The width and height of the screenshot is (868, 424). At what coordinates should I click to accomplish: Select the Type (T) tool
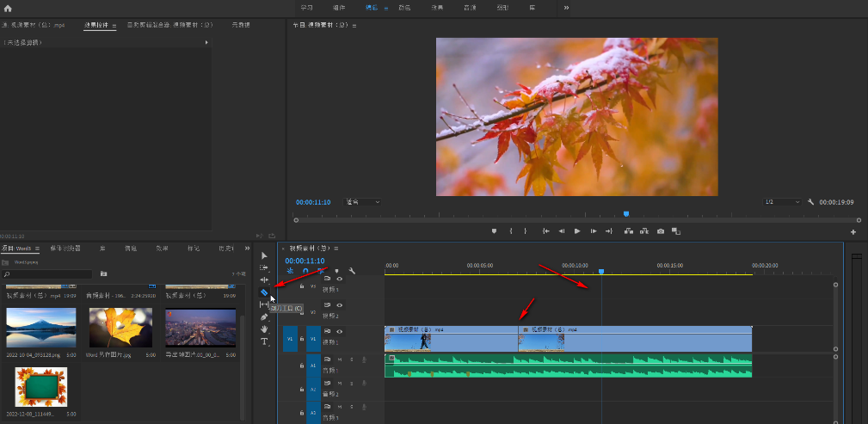tap(264, 341)
